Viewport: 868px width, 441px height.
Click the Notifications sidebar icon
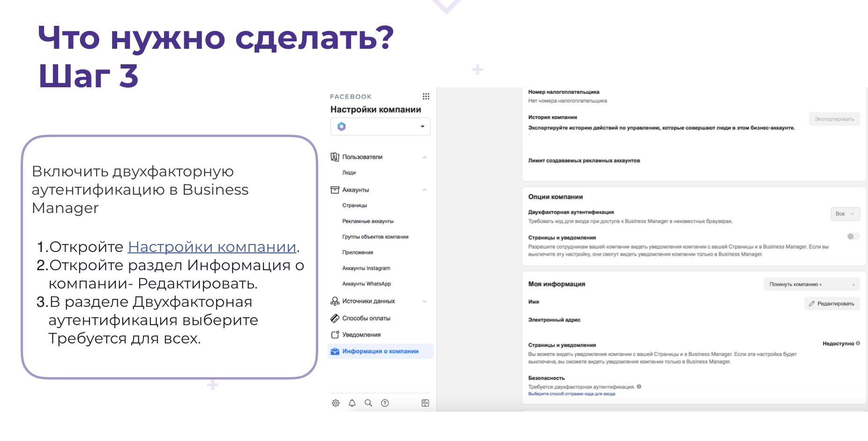click(x=335, y=335)
